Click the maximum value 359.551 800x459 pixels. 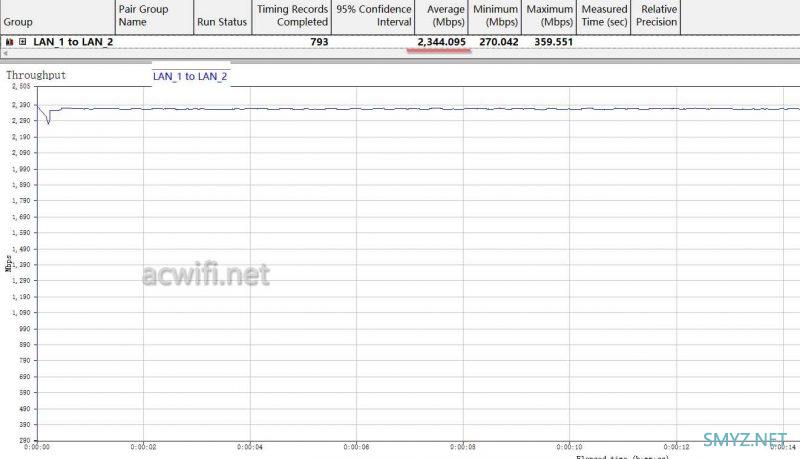coord(551,42)
